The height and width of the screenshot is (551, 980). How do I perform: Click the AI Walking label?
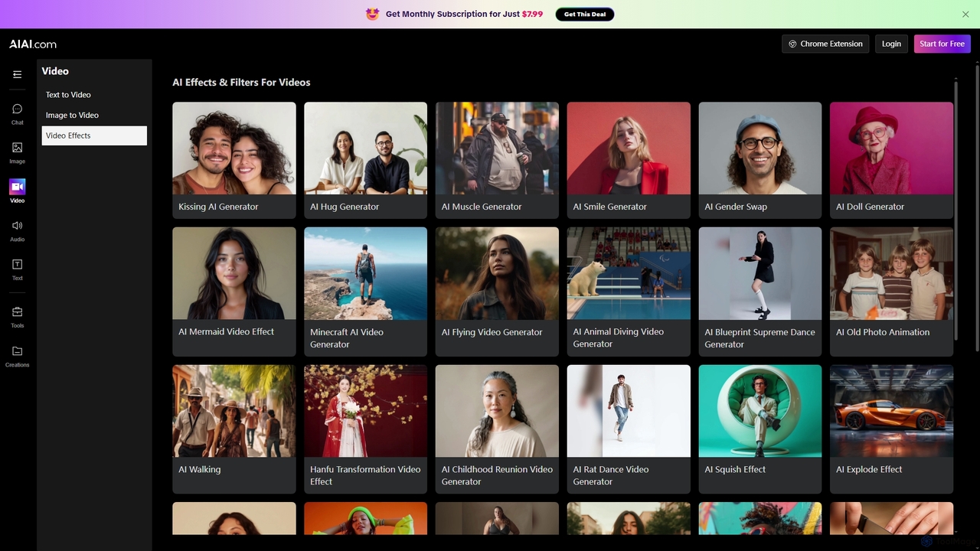pyautogui.click(x=200, y=469)
